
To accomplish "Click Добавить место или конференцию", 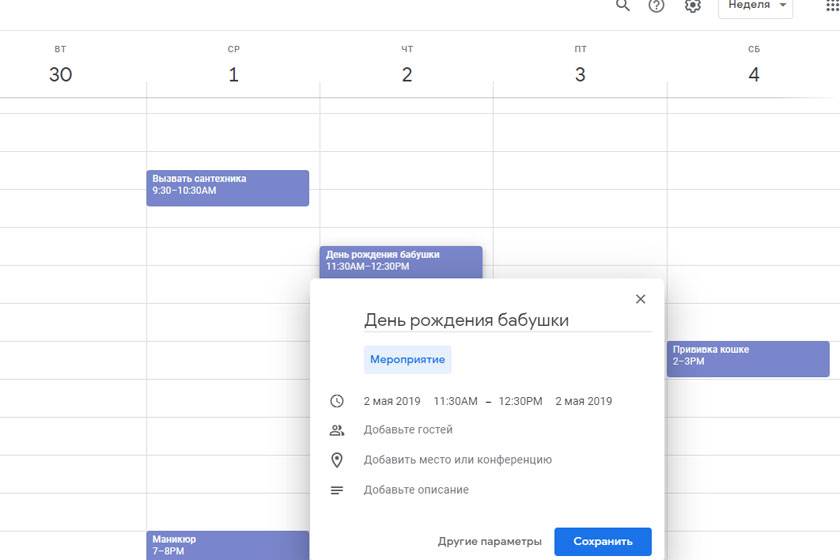I will 457,460.
